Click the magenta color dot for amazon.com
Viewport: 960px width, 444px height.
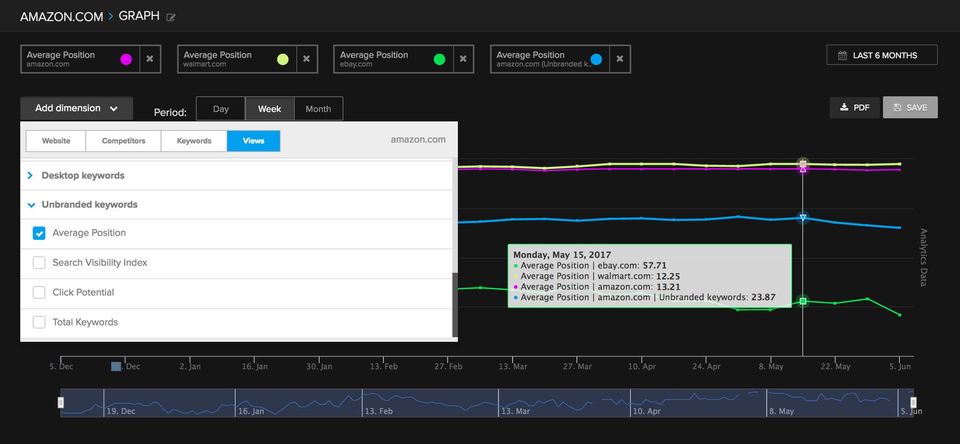[x=126, y=59]
